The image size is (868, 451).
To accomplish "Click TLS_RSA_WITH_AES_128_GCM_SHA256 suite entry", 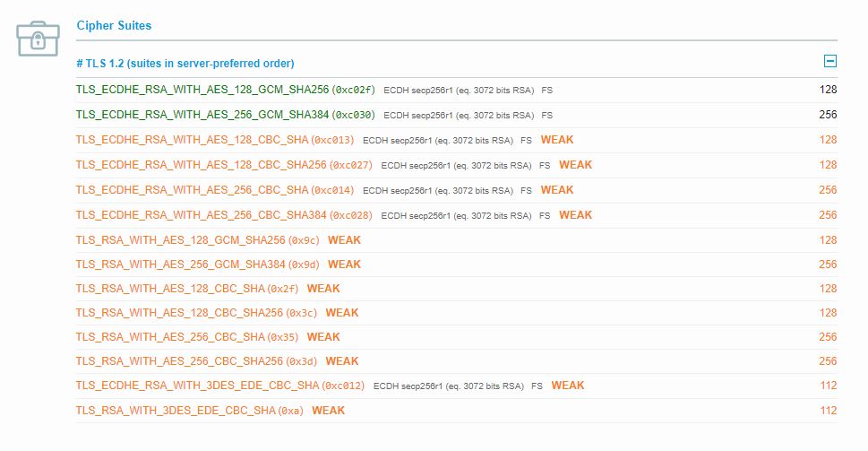I will (180, 240).
